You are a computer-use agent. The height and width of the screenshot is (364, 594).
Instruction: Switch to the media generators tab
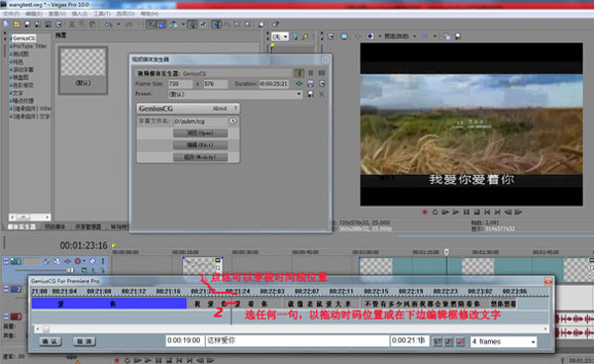[x=22, y=227]
